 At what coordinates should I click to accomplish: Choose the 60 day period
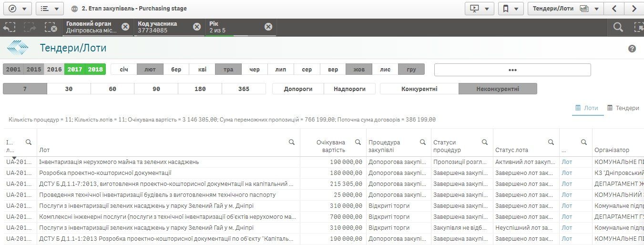click(x=112, y=89)
